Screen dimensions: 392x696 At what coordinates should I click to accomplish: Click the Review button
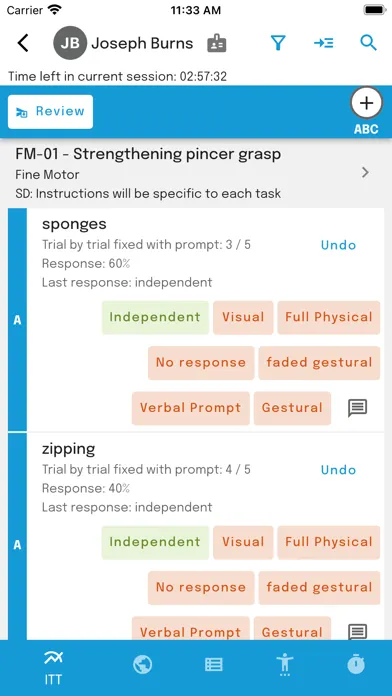click(51, 111)
